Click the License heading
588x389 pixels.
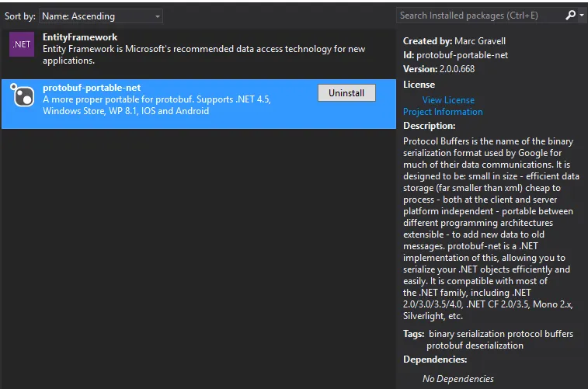tap(419, 85)
